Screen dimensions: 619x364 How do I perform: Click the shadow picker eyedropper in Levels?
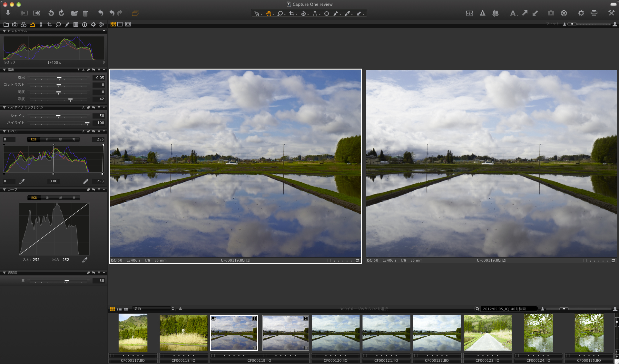(22, 181)
